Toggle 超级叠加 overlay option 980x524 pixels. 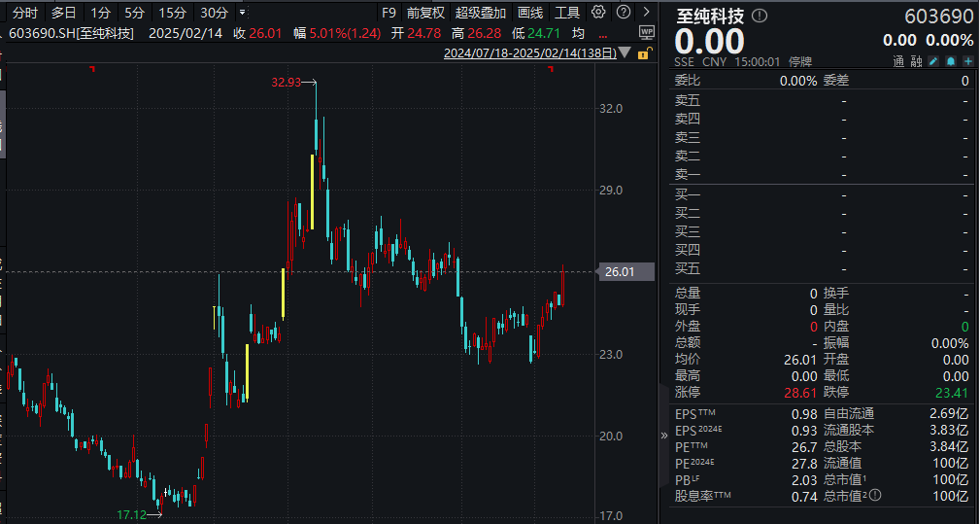click(x=481, y=13)
